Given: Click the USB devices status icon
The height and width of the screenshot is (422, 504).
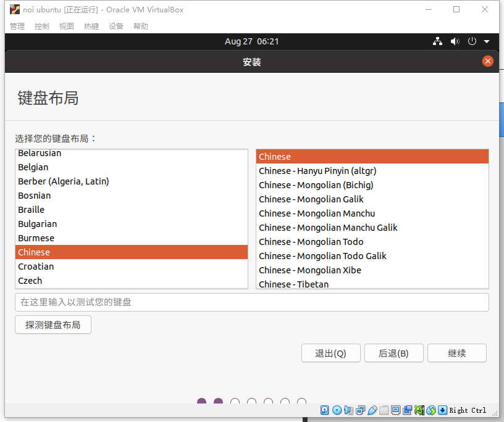Looking at the screenshot, I should pos(372,410).
